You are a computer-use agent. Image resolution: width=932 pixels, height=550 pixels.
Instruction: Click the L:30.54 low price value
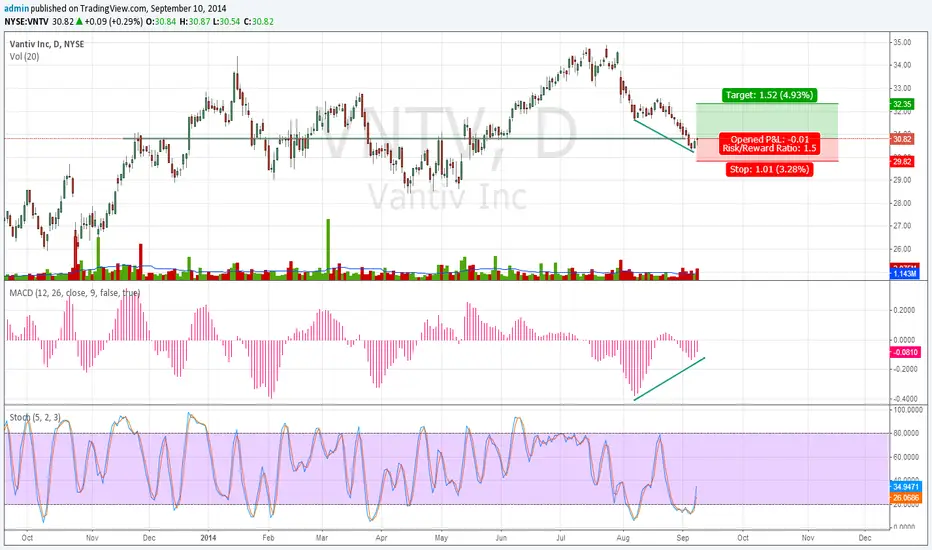point(227,21)
